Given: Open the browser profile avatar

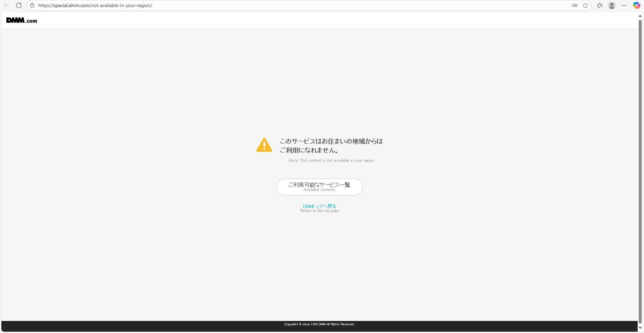Looking at the screenshot, I should (x=612, y=5).
